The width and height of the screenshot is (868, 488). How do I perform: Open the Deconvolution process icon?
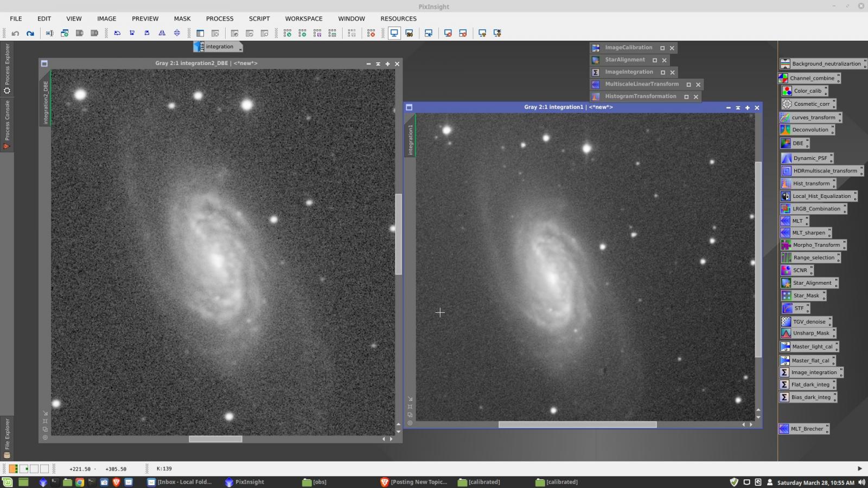[807, 130]
